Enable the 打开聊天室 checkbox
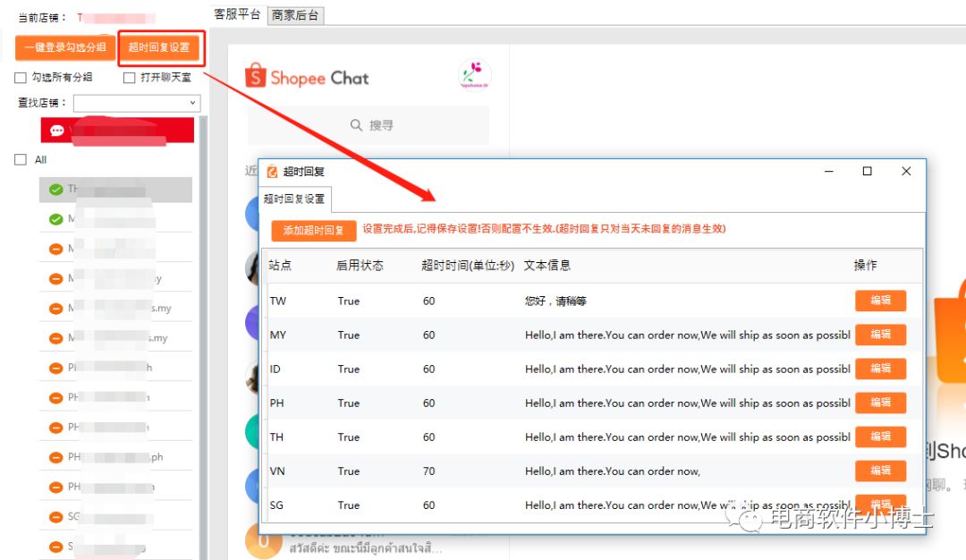Viewport: 966px width, 560px height. [x=129, y=78]
